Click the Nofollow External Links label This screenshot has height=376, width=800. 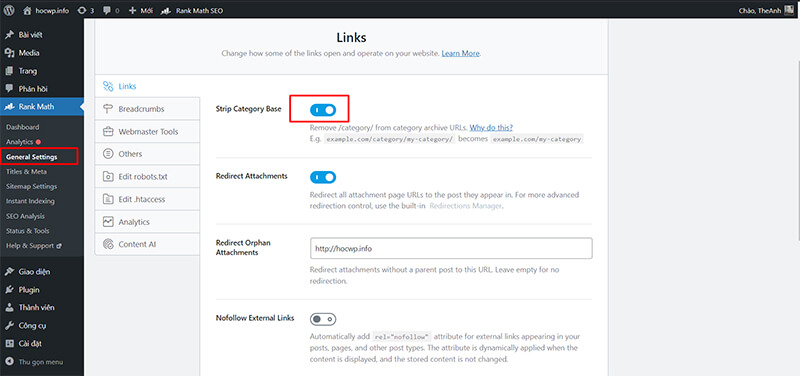pos(255,318)
